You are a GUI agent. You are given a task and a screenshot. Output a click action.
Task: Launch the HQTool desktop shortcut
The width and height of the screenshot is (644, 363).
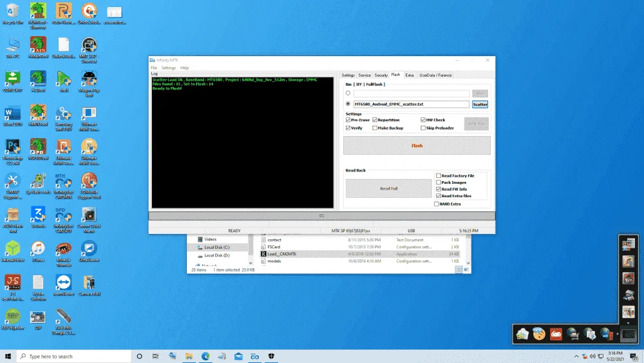coord(38,82)
